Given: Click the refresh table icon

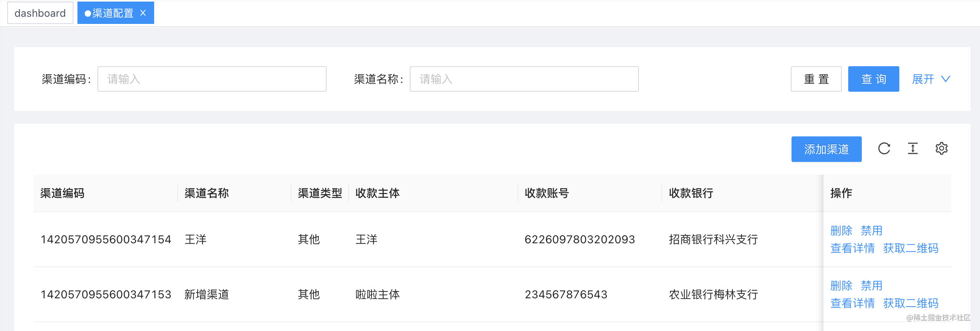Looking at the screenshot, I should pos(884,148).
